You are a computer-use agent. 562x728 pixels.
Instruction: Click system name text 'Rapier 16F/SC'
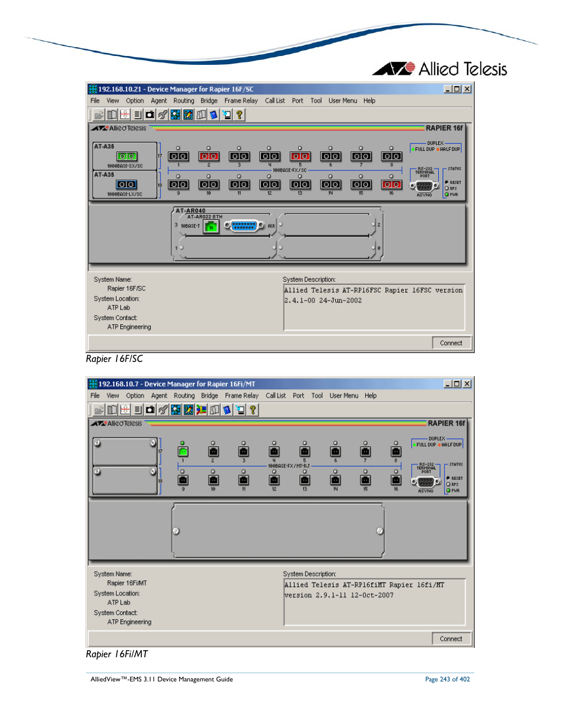[x=126, y=289]
